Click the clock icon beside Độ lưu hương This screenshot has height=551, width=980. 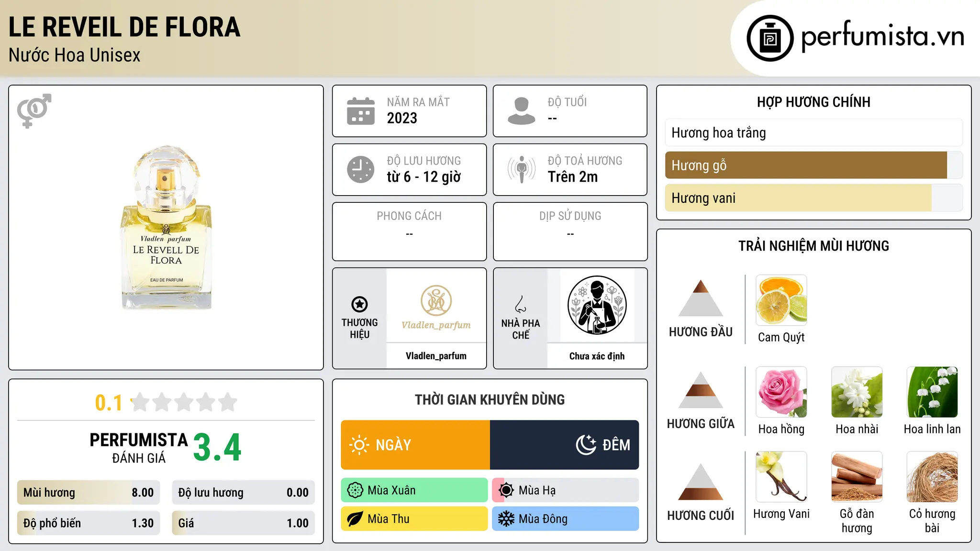point(361,169)
